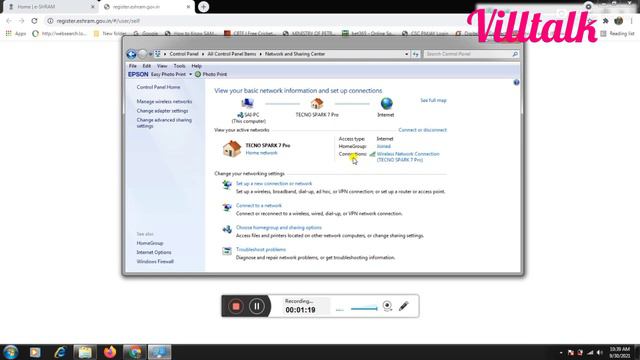This screenshot has height=360, width=640.
Task: Click the refresh button beside the address bar
Action: pos(416,54)
